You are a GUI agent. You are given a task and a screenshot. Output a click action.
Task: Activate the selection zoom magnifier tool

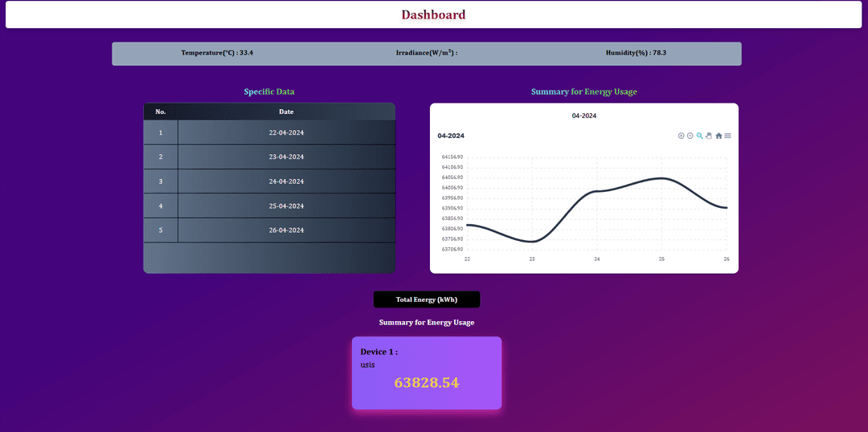point(700,136)
